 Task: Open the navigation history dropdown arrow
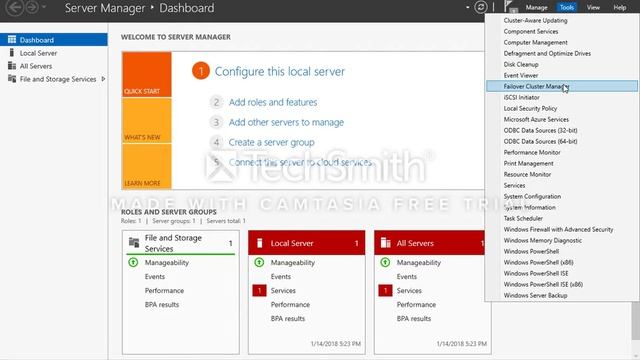point(44,7)
